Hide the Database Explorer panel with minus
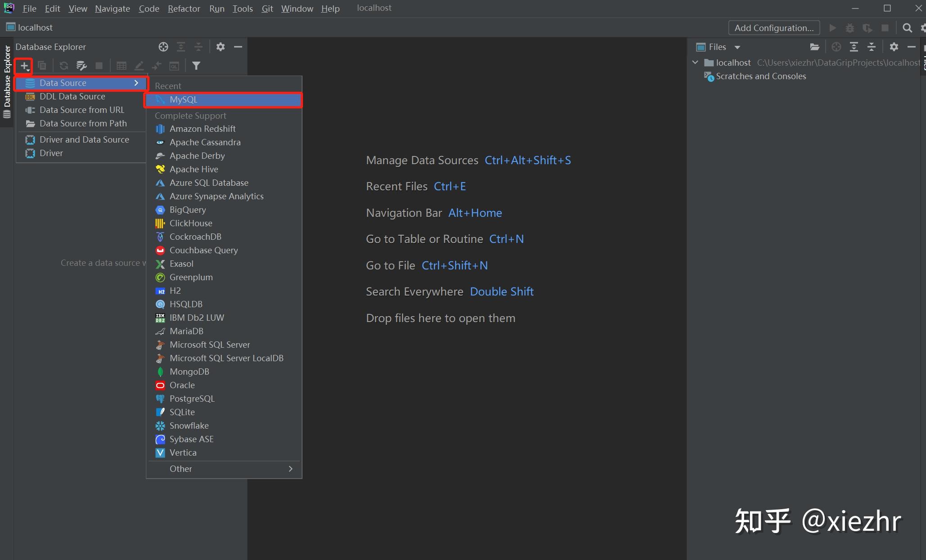 tap(238, 47)
